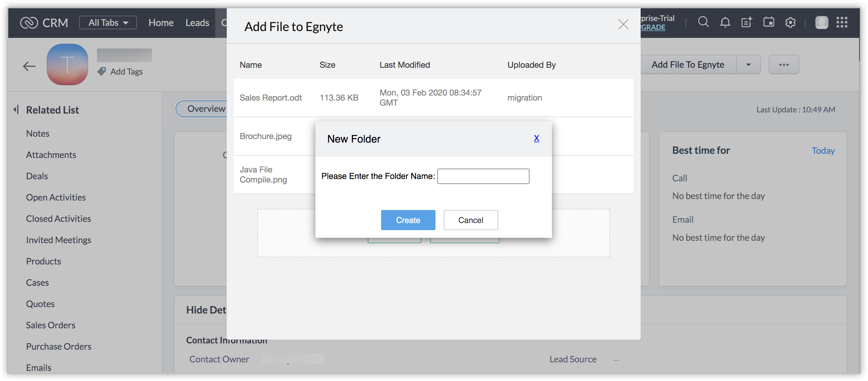
Task: Open the All Tabs dropdown
Action: point(108,22)
